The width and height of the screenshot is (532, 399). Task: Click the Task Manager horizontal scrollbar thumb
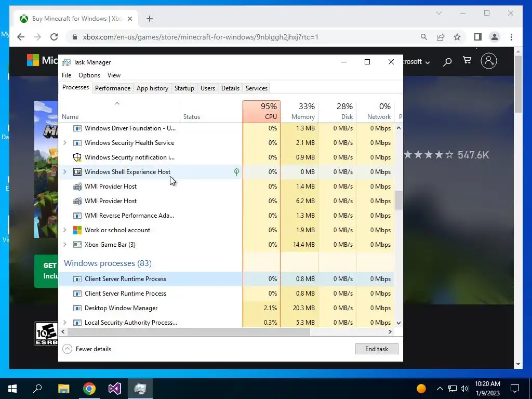pyautogui.click(x=189, y=332)
